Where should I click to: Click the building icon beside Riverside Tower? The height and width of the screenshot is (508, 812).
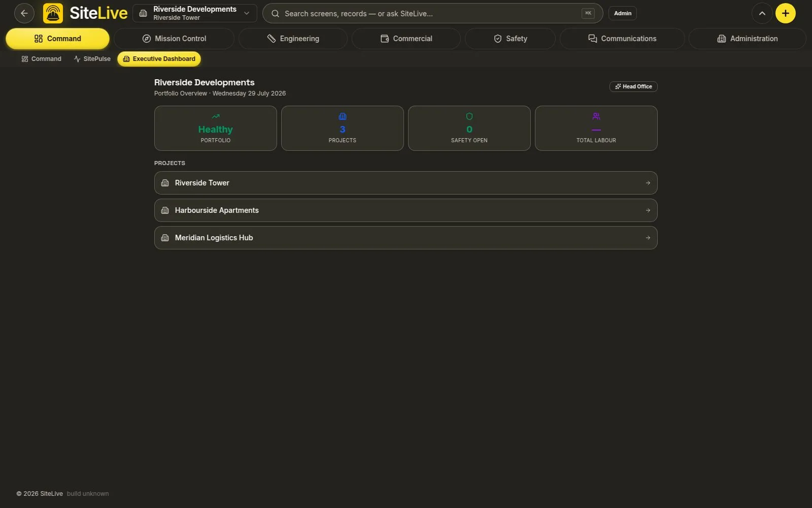165,183
